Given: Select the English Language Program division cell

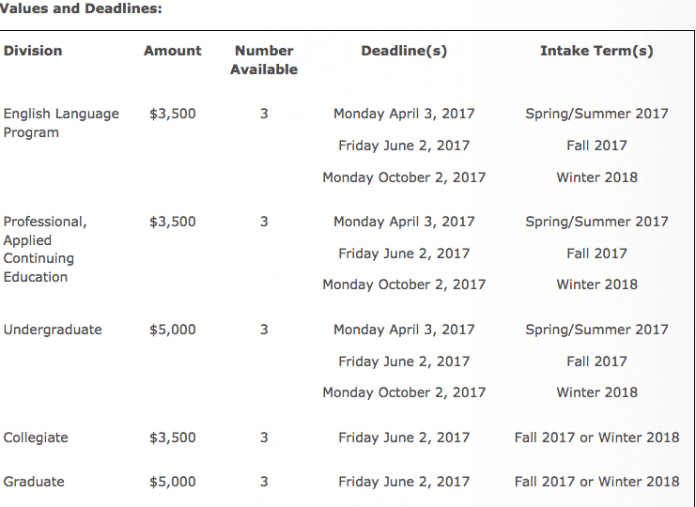Looking at the screenshot, I should pyautogui.click(x=61, y=123).
